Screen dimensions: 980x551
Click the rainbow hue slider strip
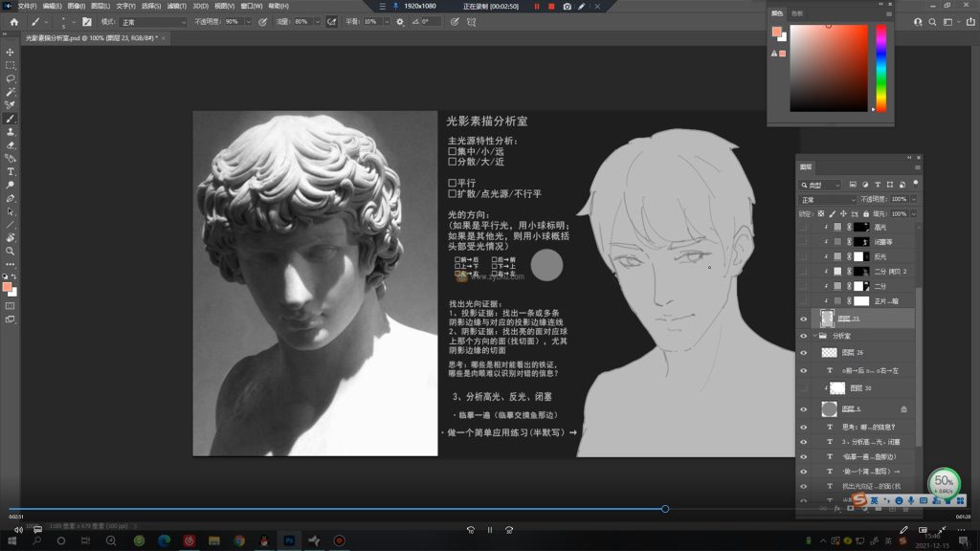[x=880, y=67]
